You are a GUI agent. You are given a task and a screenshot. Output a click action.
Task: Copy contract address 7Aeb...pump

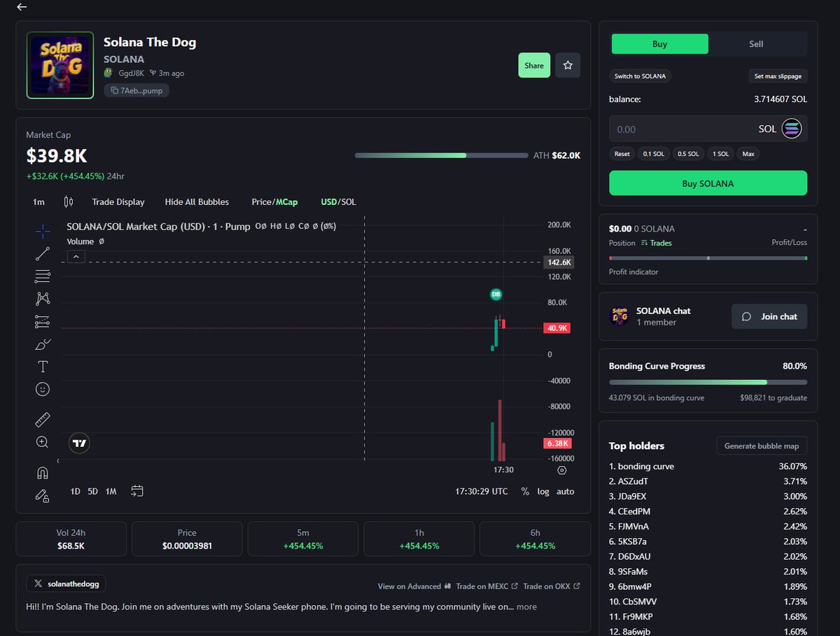pyautogui.click(x=136, y=90)
